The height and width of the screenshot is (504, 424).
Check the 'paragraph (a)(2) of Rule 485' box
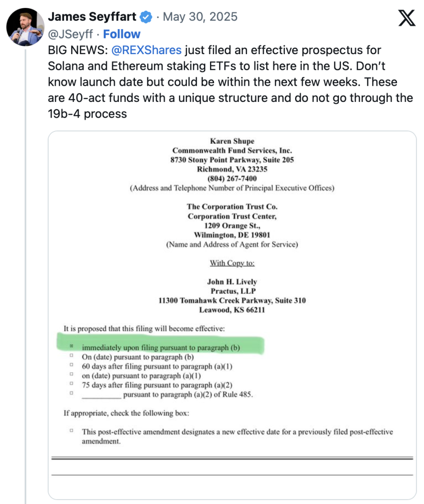tap(72, 393)
